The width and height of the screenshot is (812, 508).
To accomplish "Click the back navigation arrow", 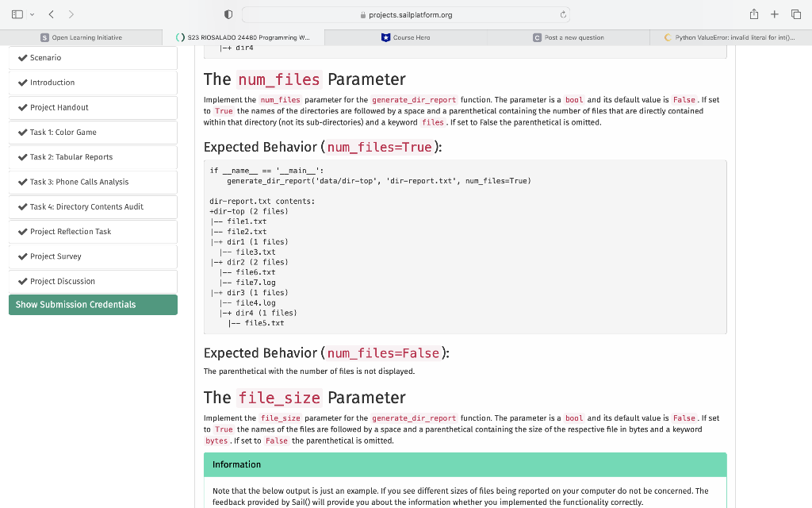I will (x=52, y=13).
